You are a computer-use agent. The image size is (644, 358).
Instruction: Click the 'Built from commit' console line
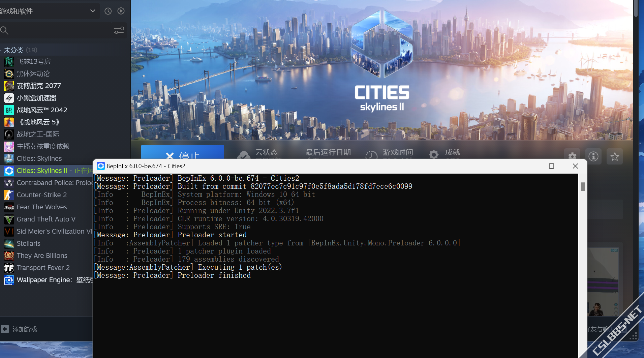pyautogui.click(x=253, y=186)
